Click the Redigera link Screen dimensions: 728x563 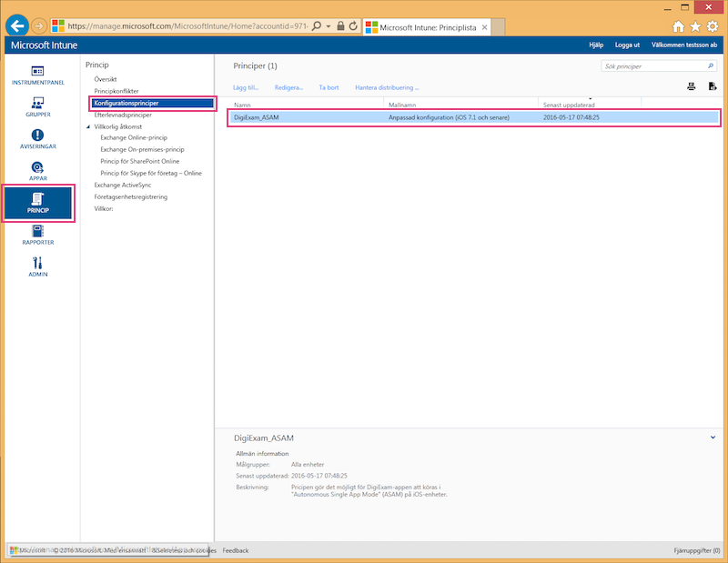click(x=288, y=87)
